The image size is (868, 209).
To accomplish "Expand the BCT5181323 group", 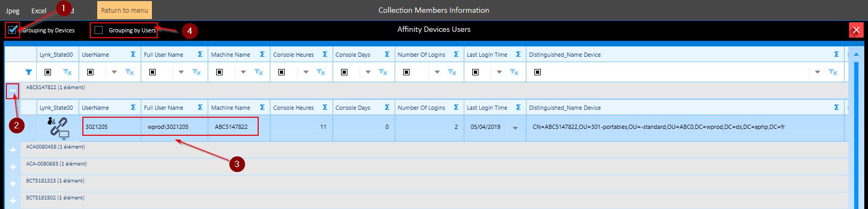I will click(x=13, y=184).
